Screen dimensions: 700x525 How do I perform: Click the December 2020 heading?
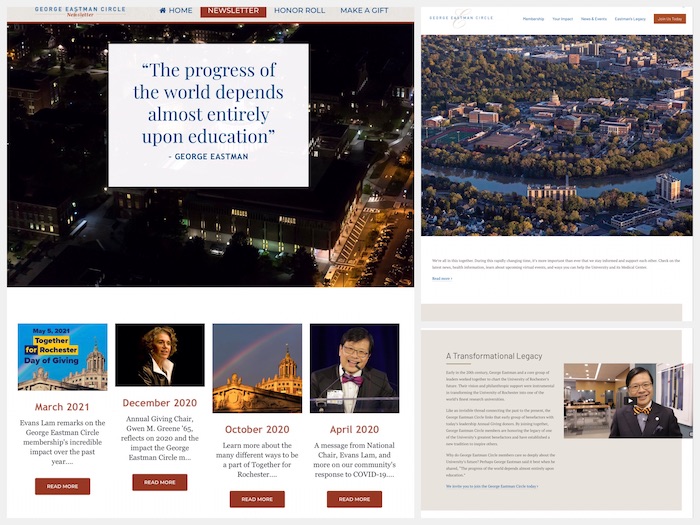click(160, 403)
